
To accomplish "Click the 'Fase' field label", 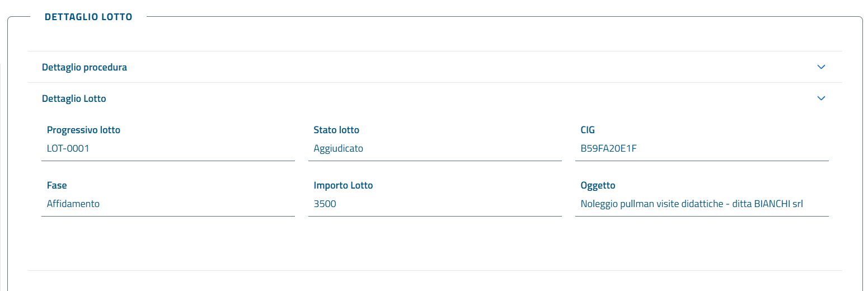I will click(x=57, y=185).
